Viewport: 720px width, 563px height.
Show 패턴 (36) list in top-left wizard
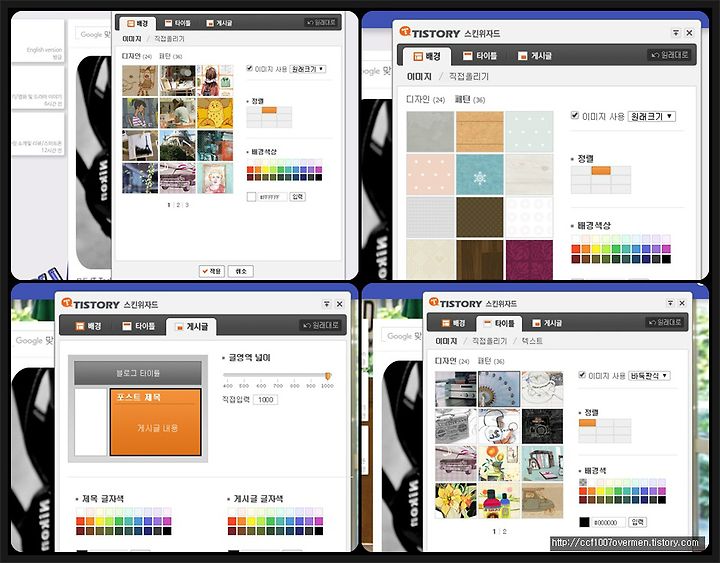pos(170,56)
